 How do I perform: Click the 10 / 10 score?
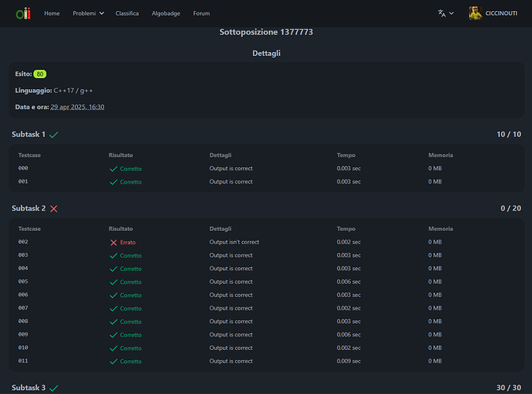(508, 135)
